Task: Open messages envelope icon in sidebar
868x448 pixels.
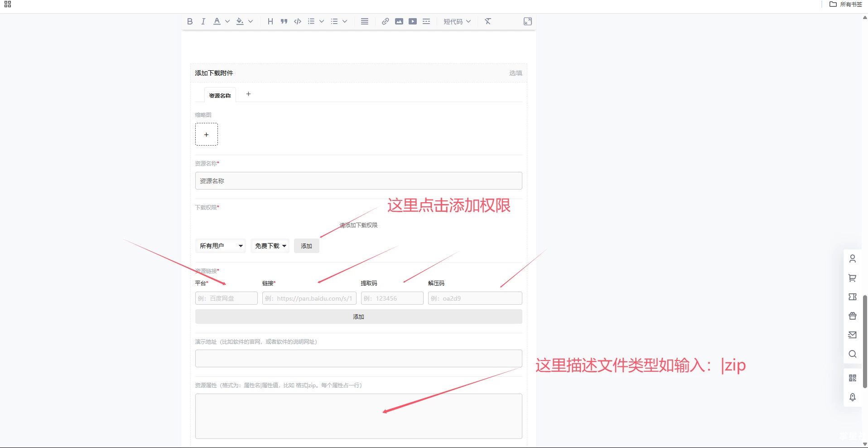Action: click(x=853, y=335)
